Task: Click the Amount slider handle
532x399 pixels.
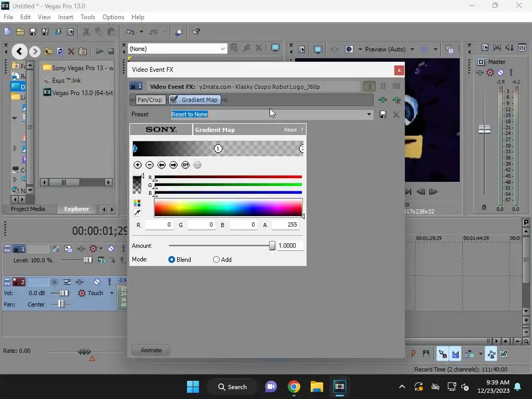Action: pos(272,246)
